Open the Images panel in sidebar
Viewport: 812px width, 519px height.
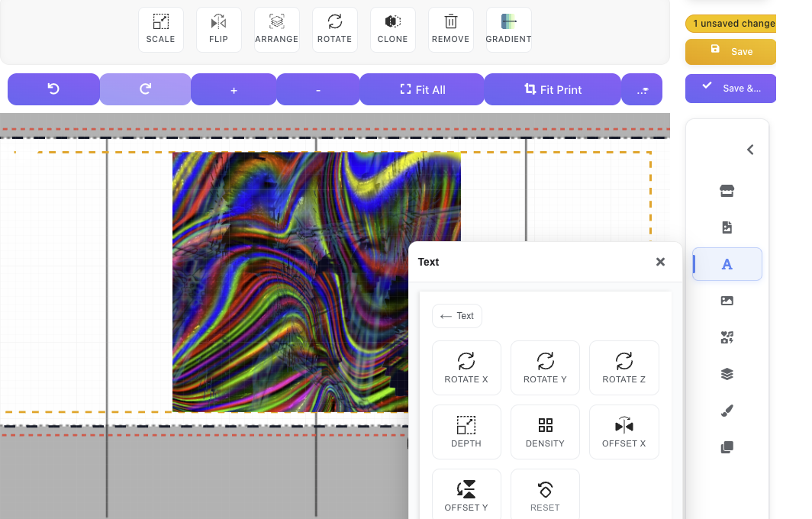point(726,300)
